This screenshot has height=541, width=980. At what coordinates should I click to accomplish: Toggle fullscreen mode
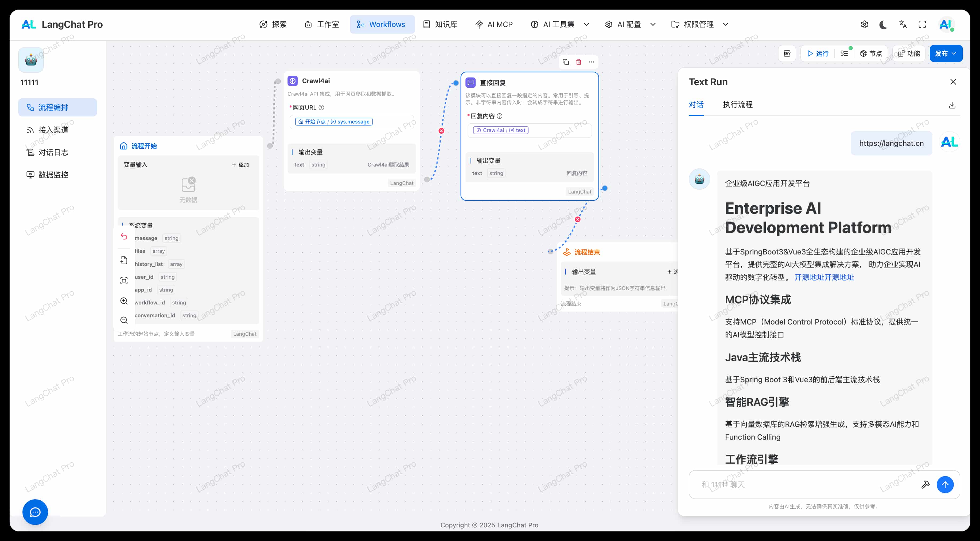[922, 25]
